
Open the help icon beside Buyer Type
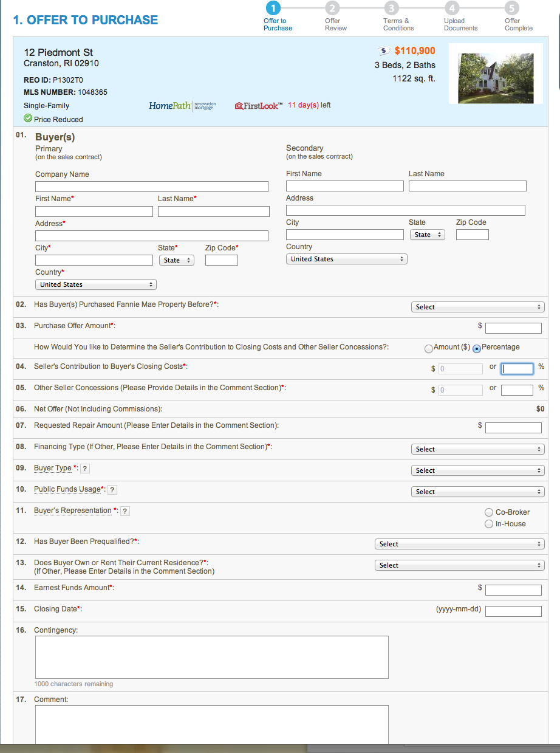click(x=84, y=468)
